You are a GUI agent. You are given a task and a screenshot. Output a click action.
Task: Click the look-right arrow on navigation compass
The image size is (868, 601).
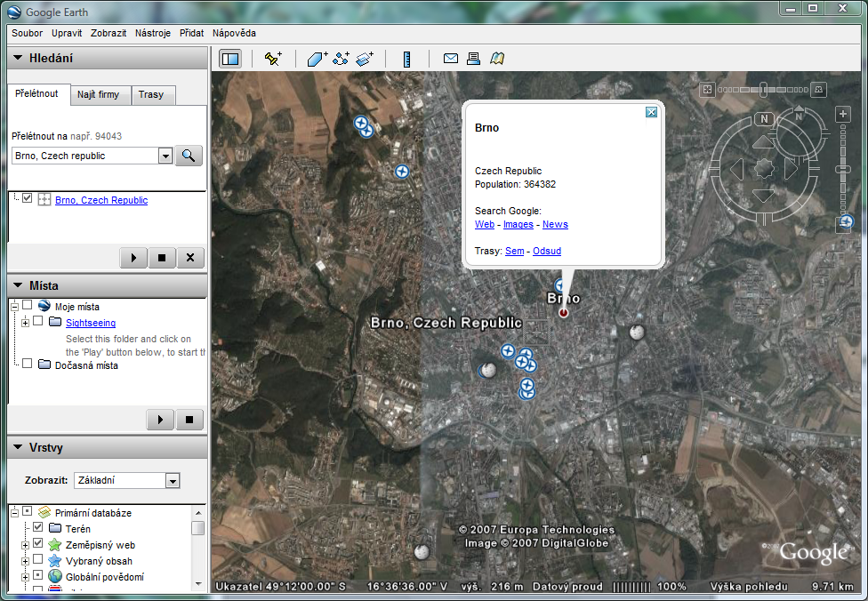791,168
